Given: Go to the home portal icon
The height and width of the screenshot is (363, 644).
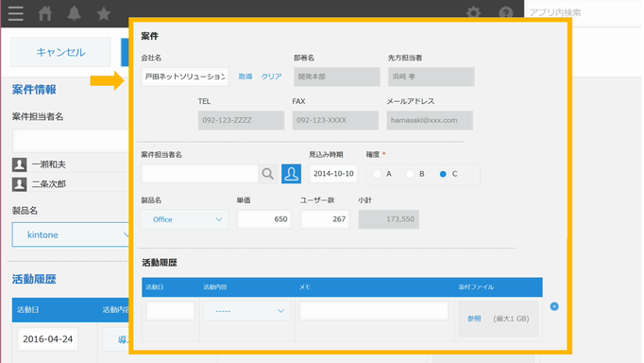Looking at the screenshot, I should click(45, 13).
